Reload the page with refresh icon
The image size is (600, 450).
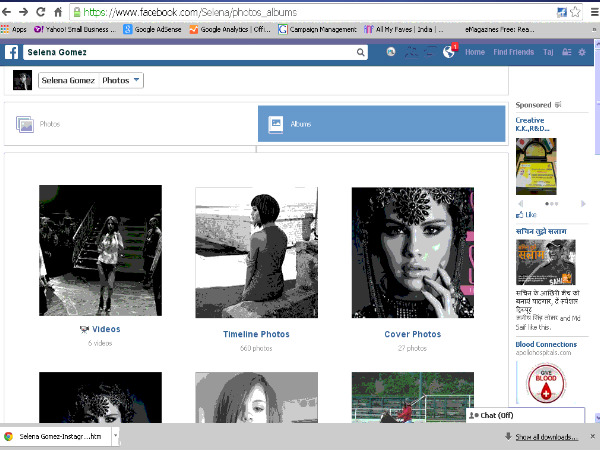tap(40, 12)
